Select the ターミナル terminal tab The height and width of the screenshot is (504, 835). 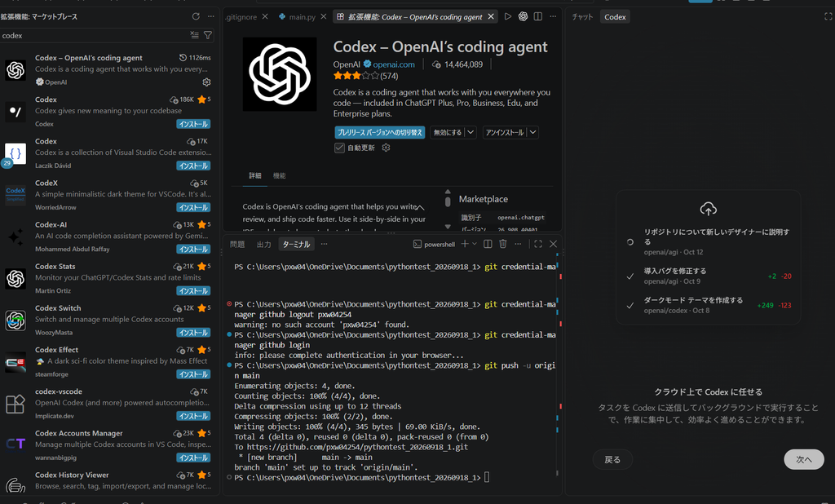click(x=296, y=244)
